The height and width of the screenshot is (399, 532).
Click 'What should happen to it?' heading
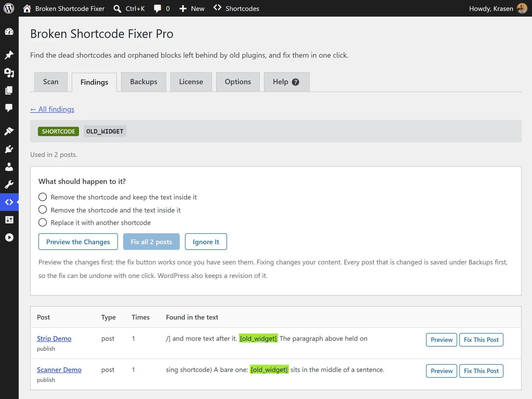(82, 181)
